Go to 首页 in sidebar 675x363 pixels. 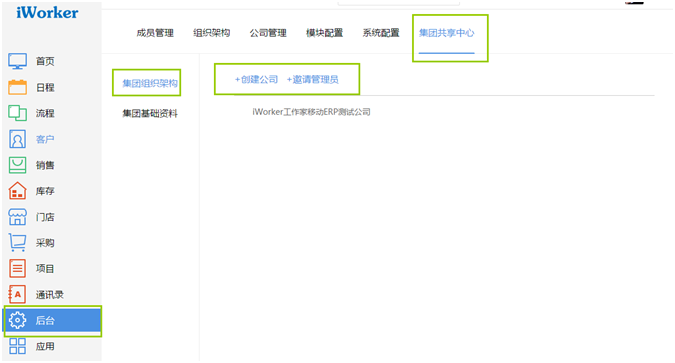[45, 61]
